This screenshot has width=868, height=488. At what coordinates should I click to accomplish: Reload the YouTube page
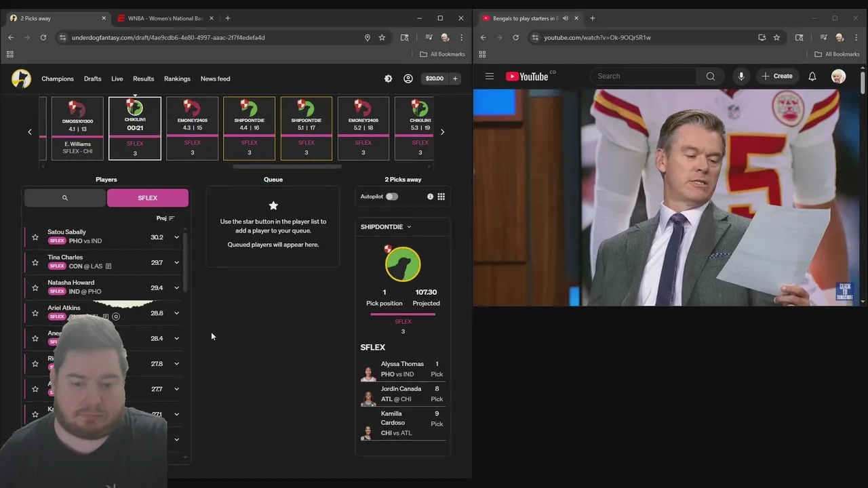(515, 37)
